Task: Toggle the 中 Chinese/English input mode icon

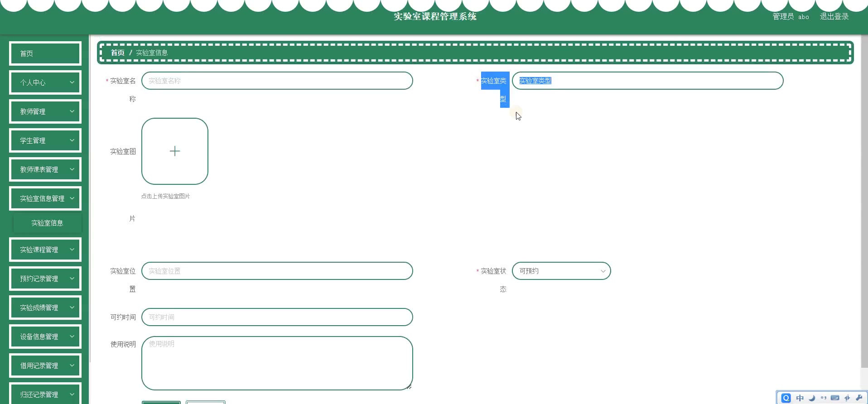Action: click(800, 398)
